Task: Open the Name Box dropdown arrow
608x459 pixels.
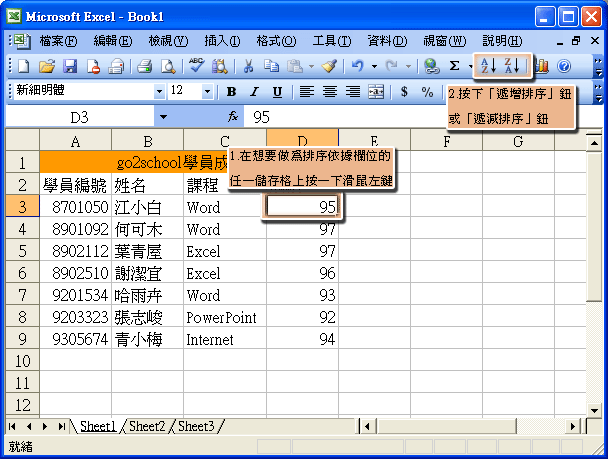Action: (163, 117)
